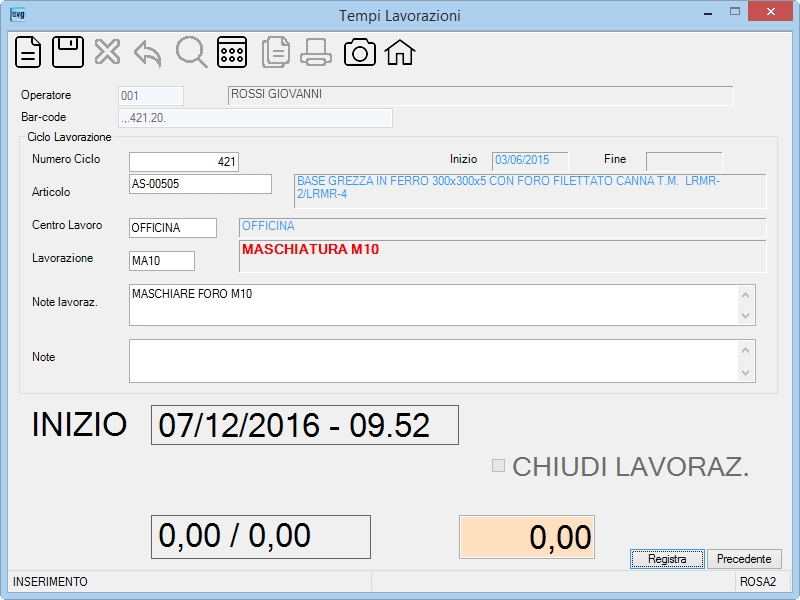Select the Lavorazione field MA10
The height and width of the screenshot is (600, 800).
coord(162,261)
